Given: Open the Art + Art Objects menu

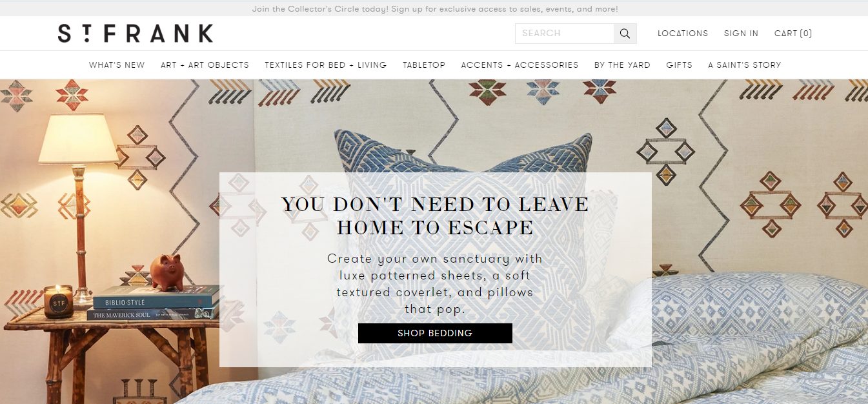Looking at the screenshot, I should (205, 65).
